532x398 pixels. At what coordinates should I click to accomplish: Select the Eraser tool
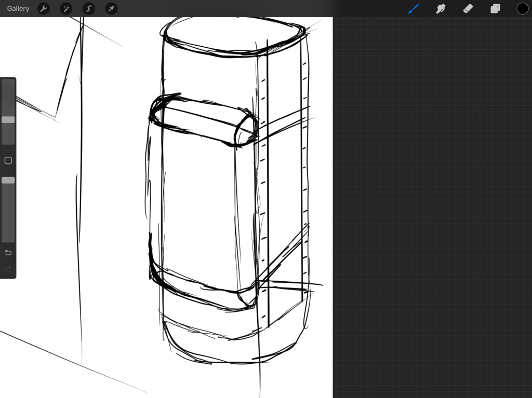tap(468, 9)
